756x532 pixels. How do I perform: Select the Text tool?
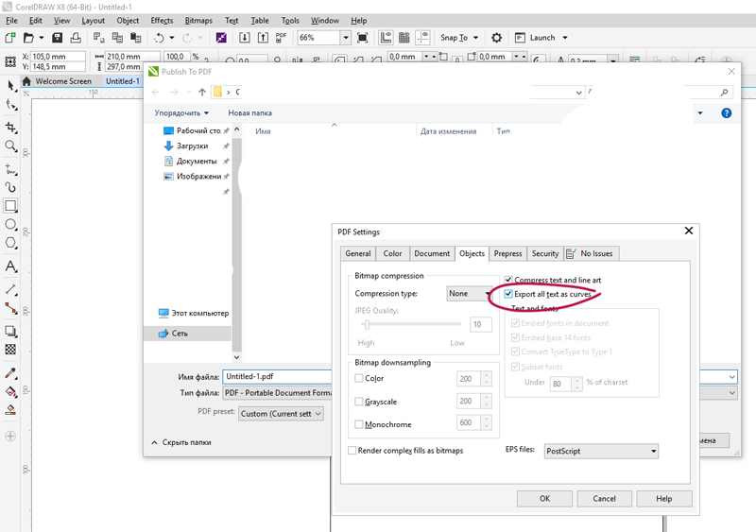[11, 267]
